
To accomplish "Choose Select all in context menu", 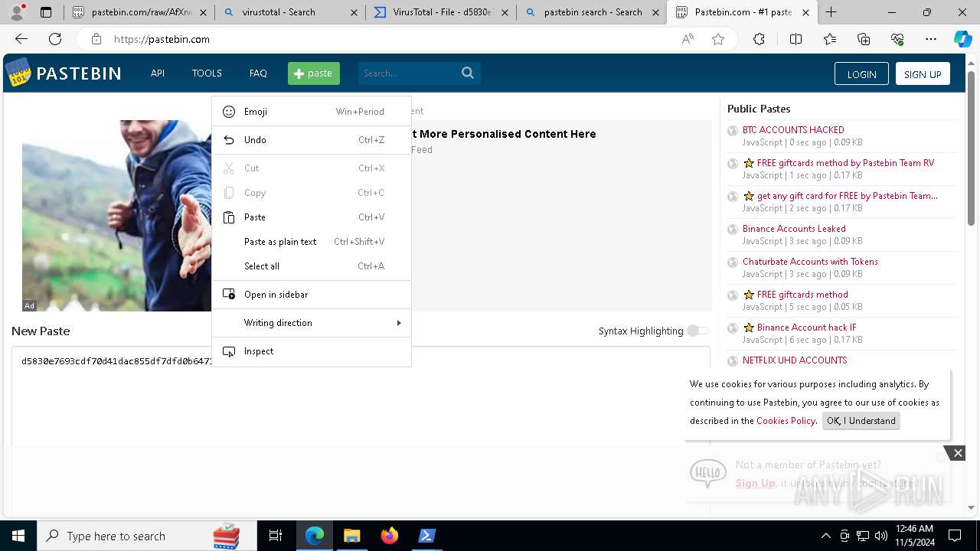I will [312, 266].
